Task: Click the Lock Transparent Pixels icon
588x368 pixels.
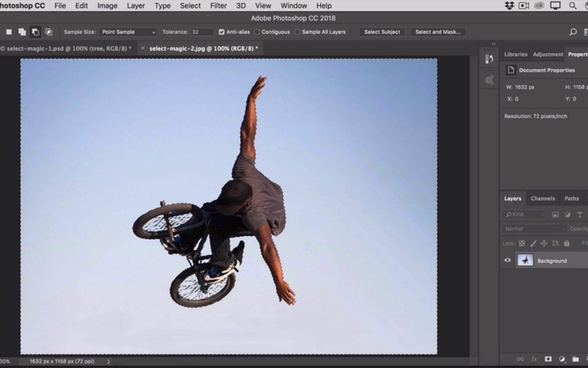Action: pos(522,243)
